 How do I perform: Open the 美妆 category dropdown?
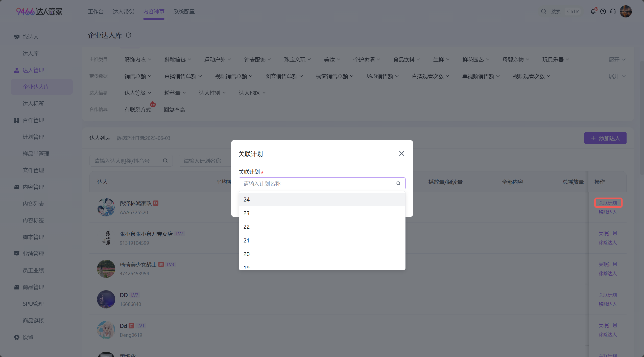332,60
